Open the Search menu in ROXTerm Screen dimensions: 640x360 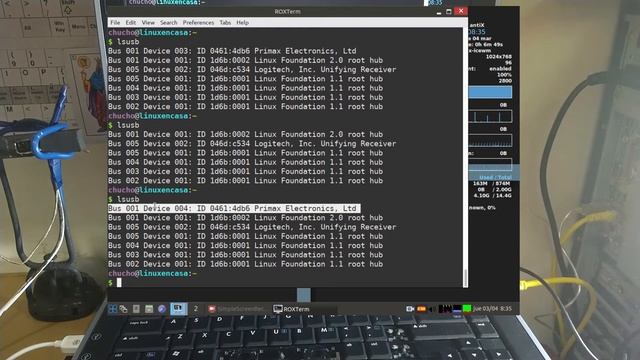169,22
